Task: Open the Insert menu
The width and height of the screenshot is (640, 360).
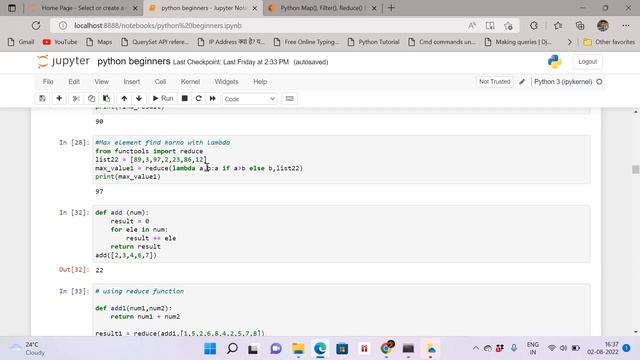Action: click(x=132, y=82)
